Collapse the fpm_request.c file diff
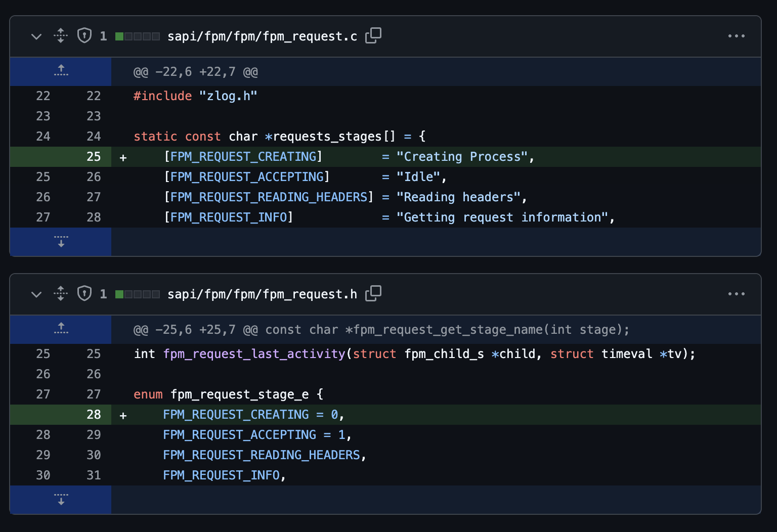Screen dimensions: 777x532 point(36,36)
